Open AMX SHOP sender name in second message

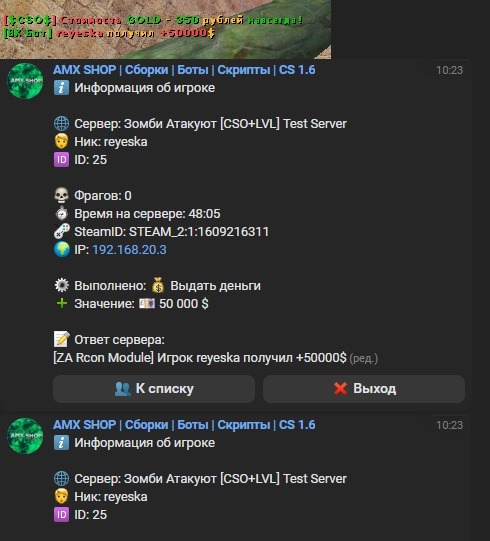[184, 425]
